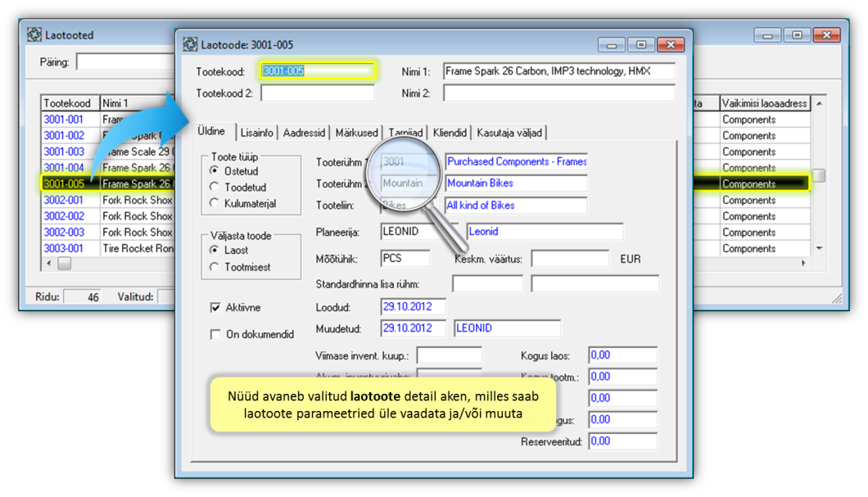Click the Mountain Bikes description
The image size is (868, 497).
480,183
